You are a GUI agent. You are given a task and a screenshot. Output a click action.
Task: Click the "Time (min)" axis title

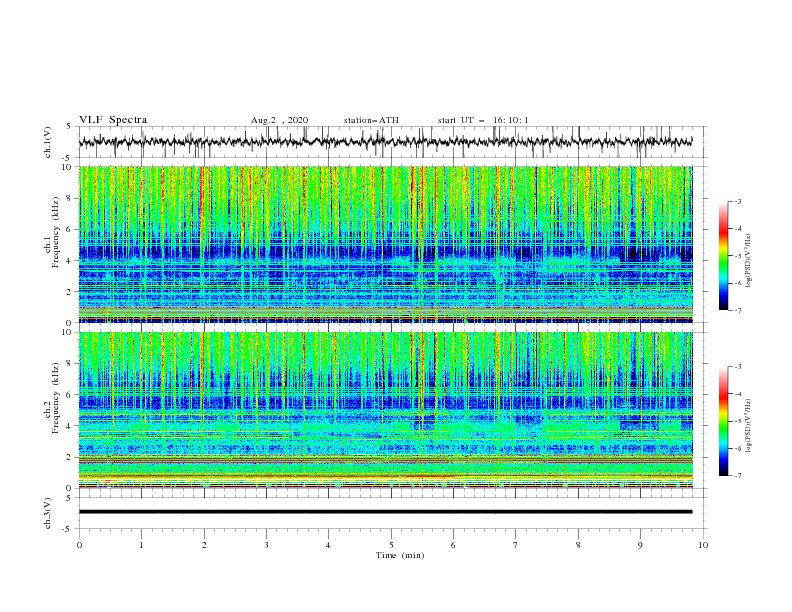point(400,555)
